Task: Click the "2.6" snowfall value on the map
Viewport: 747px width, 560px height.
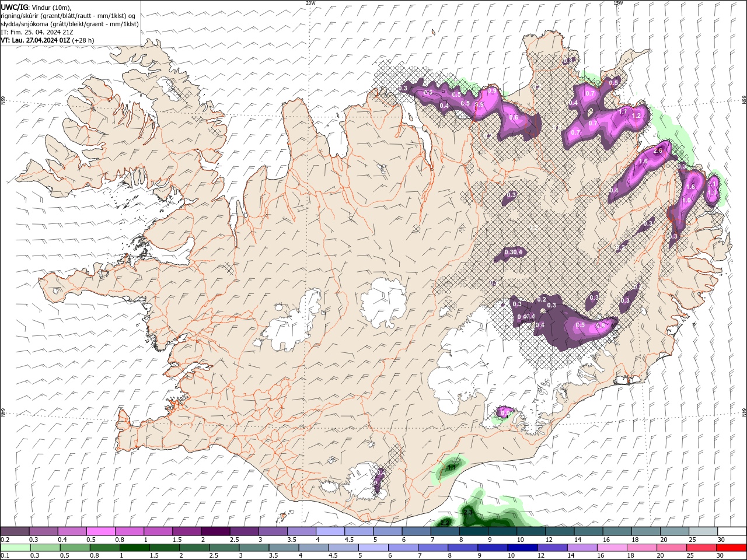Action: coord(658,150)
